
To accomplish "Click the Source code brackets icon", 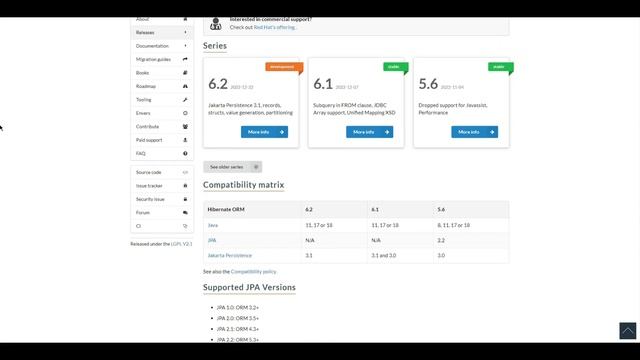I will tap(185, 172).
